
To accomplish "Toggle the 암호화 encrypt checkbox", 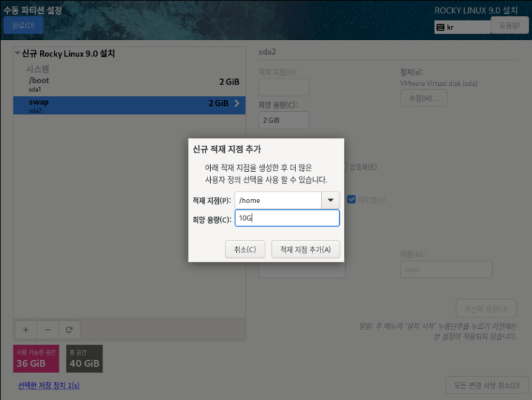I will coord(345,167).
